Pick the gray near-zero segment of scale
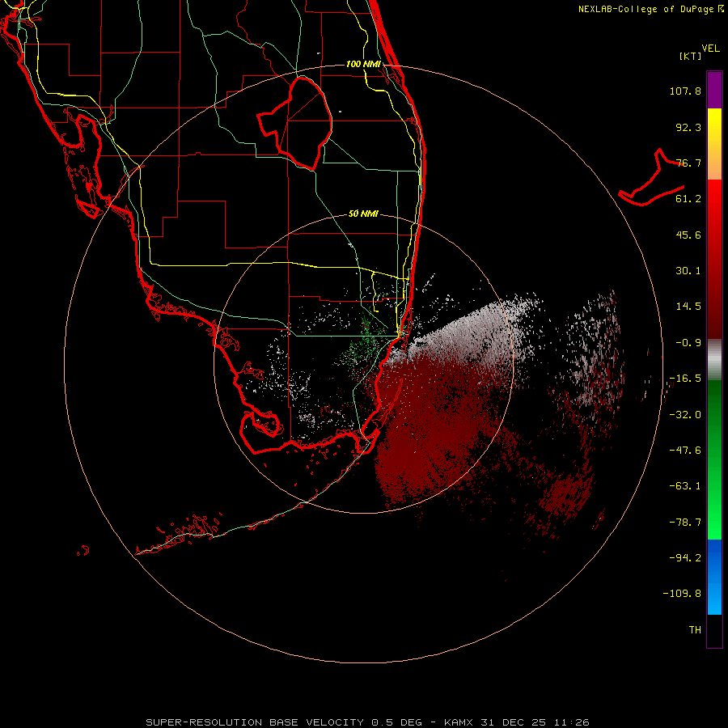 click(x=714, y=360)
